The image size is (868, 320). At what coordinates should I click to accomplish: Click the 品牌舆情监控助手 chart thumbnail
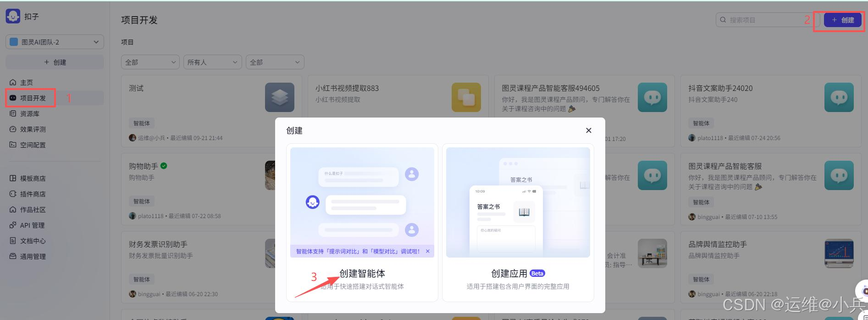[839, 253]
